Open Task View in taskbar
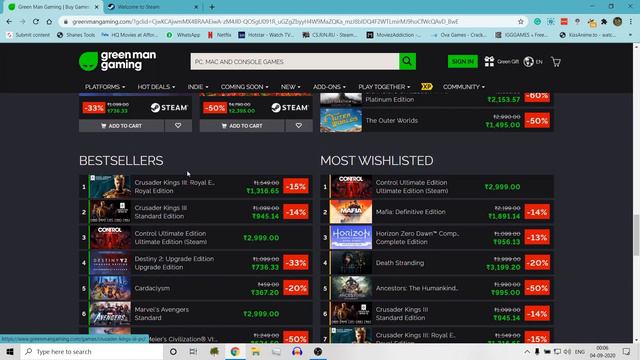Screen dimensions: 640x360 193,351
